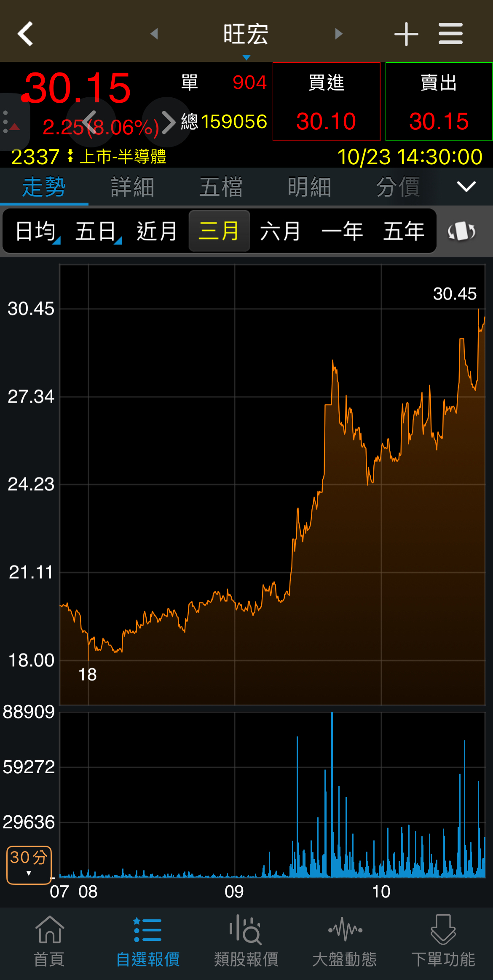Open stock name 旺宏 dropdown
Image resolution: width=493 pixels, height=980 pixels.
click(246, 35)
